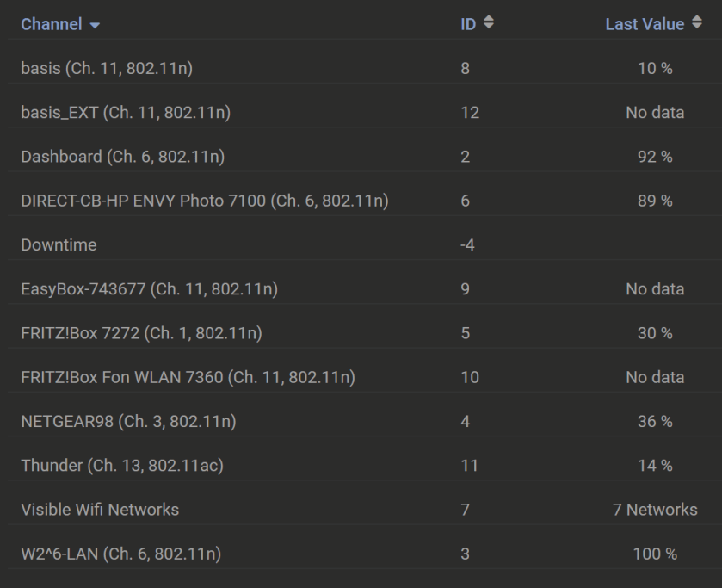Viewport: 722px width, 588px height.
Task: Select the FRITZ!Box Fon WLAN 7360 channel
Action: point(188,376)
